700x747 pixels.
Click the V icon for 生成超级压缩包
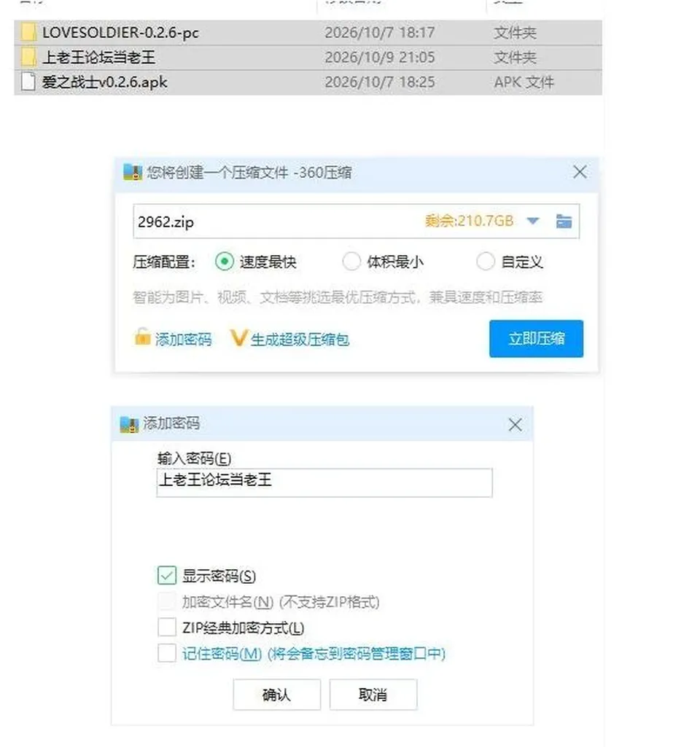coord(238,337)
